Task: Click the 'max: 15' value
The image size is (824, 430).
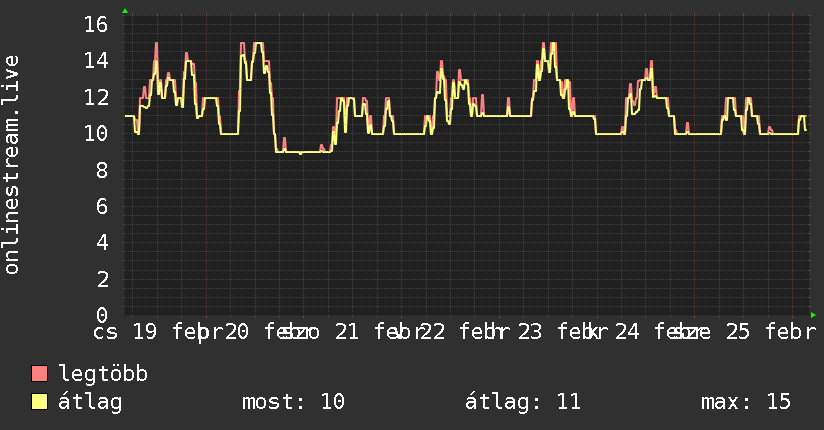Action: [746, 402]
